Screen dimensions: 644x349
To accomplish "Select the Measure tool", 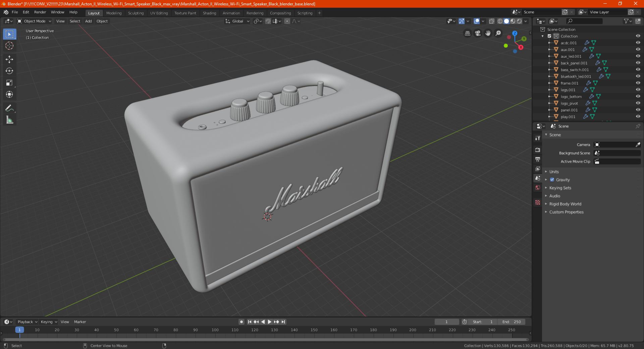I will click(x=9, y=120).
